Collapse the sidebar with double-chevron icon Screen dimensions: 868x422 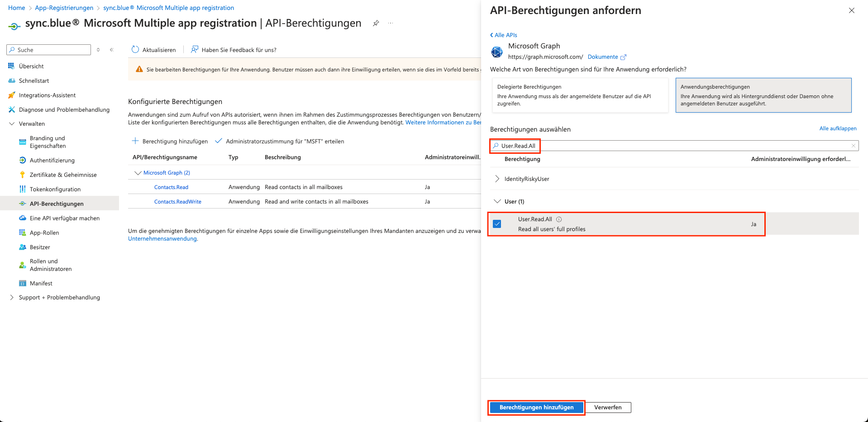pos(112,50)
